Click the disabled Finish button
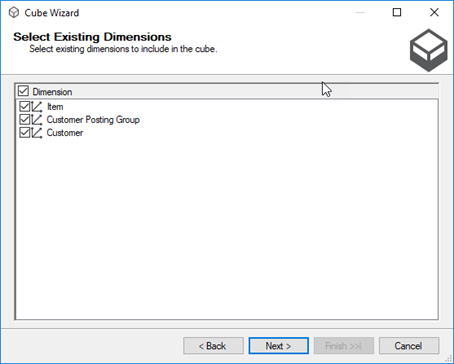454x364 pixels. pyautogui.click(x=344, y=346)
